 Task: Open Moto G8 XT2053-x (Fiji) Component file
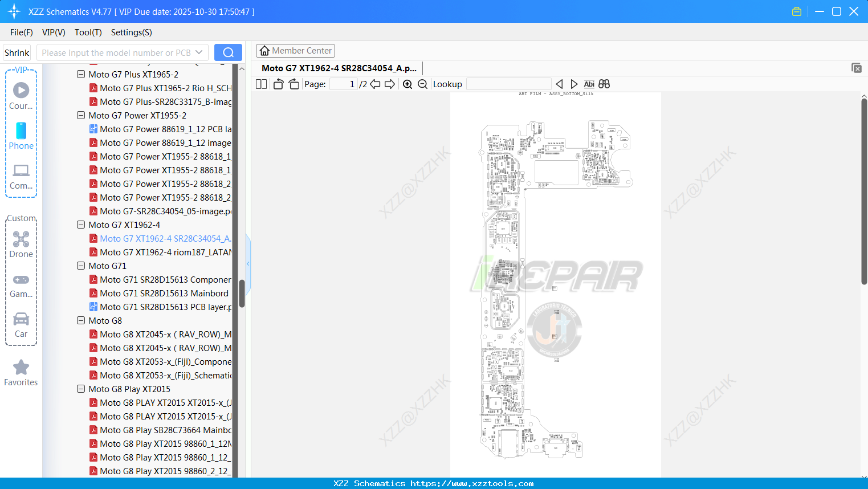click(x=160, y=362)
